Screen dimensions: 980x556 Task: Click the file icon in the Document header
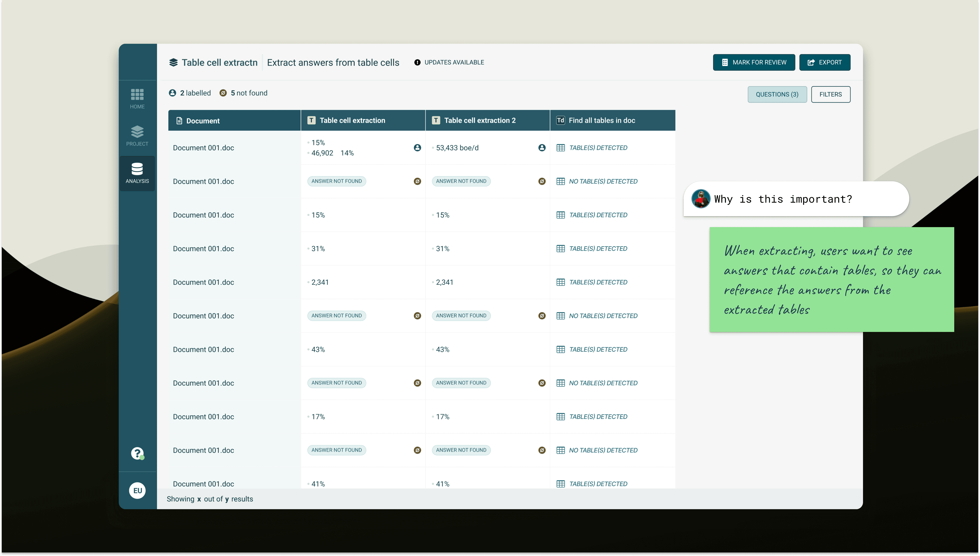tap(179, 121)
